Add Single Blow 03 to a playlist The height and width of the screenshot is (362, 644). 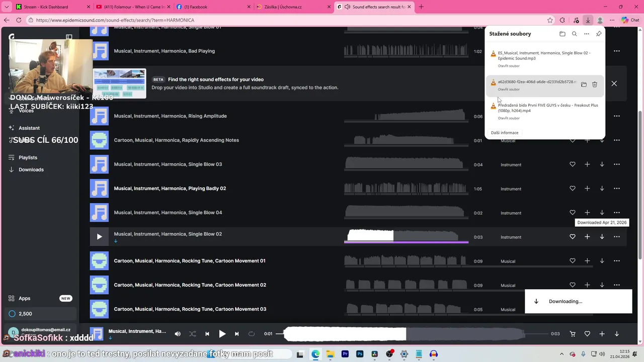pos(587,164)
